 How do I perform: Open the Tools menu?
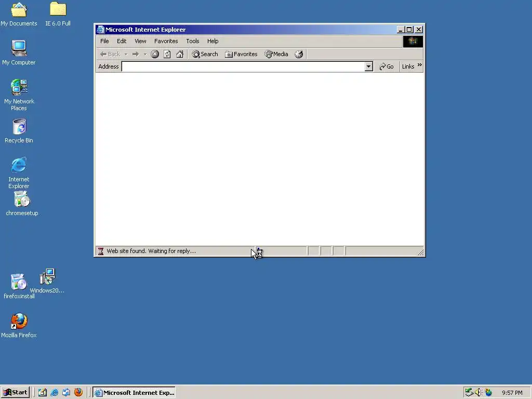coord(192,41)
